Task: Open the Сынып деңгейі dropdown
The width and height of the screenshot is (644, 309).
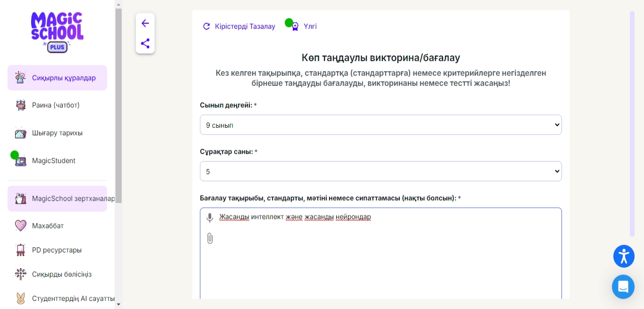Action: 380,125
